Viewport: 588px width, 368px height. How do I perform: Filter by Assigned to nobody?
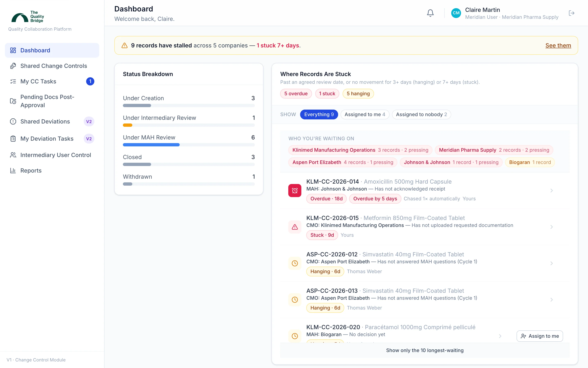(421, 114)
